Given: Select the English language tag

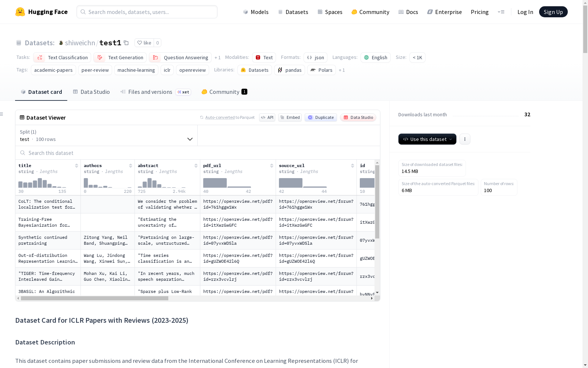Looking at the screenshot, I should (375, 57).
